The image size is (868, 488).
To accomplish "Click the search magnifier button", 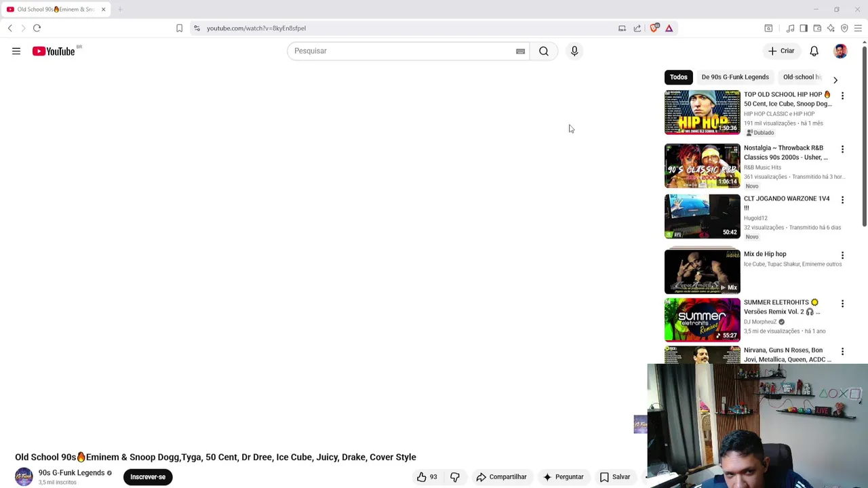I will coord(544,51).
